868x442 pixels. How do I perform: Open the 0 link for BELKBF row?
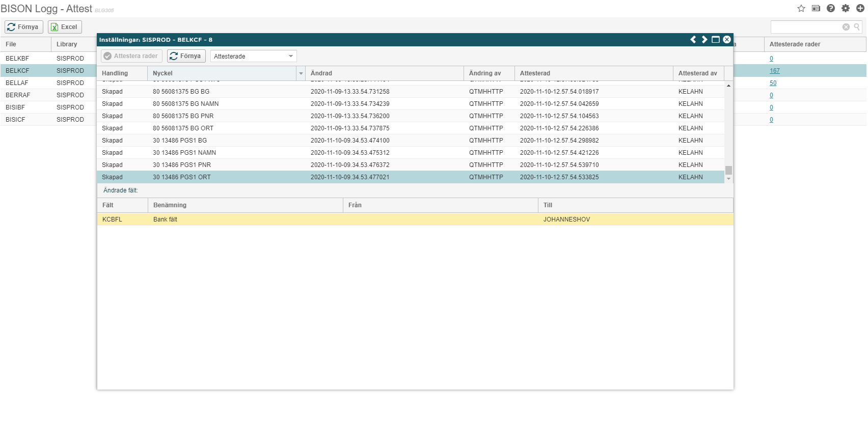pyautogui.click(x=771, y=59)
